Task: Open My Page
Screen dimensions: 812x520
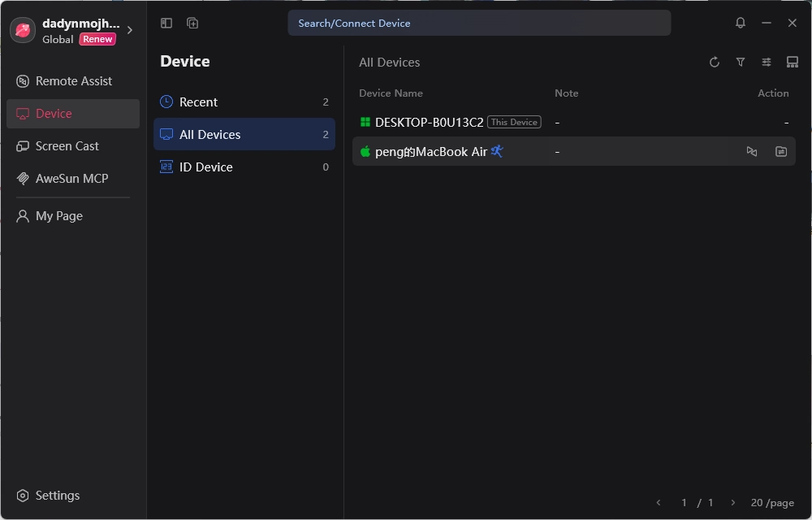Action: point(73,216)
